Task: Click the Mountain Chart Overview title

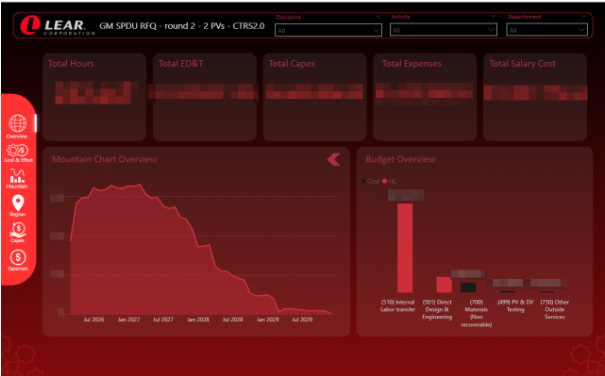Action: tap(105, 159)
